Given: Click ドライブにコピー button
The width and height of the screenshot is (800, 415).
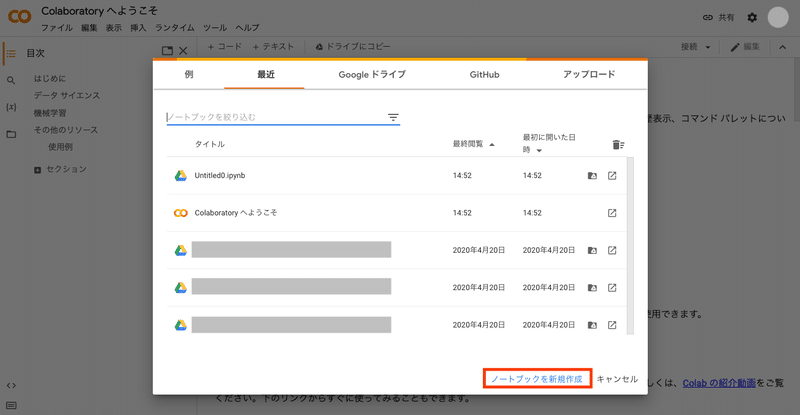Looking at the screenshot, I should coord(353,47).
